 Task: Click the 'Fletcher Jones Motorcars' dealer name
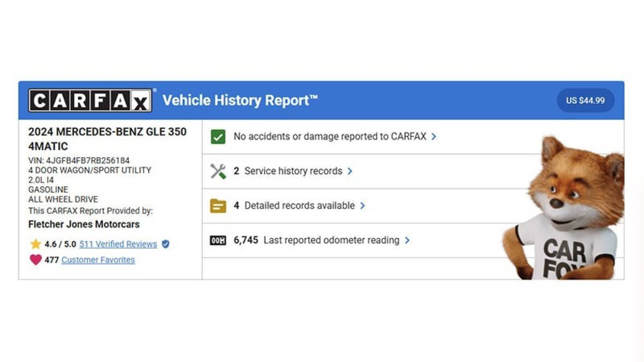pyautogui.click(x=84, y=224)
